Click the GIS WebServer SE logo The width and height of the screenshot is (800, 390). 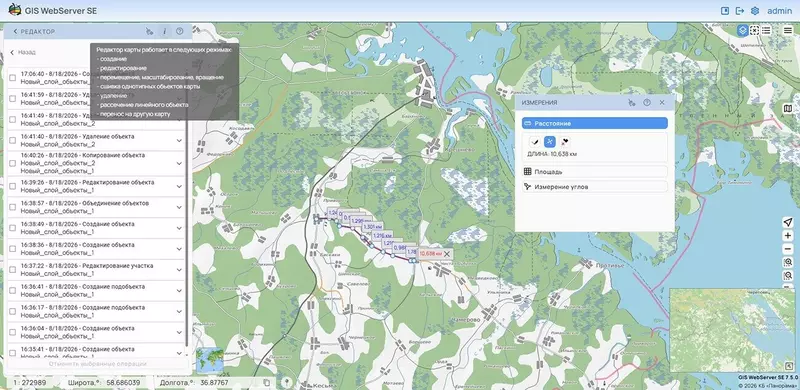pos(15,10)
